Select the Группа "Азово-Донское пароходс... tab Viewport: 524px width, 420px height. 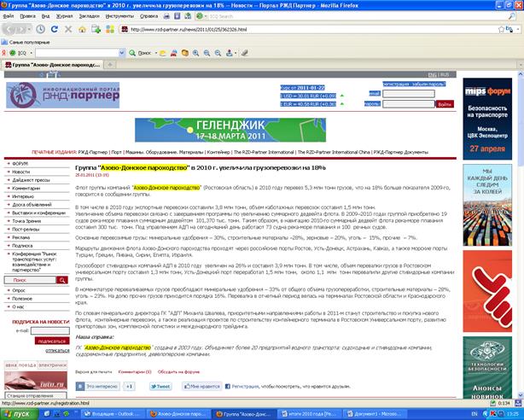52,65
